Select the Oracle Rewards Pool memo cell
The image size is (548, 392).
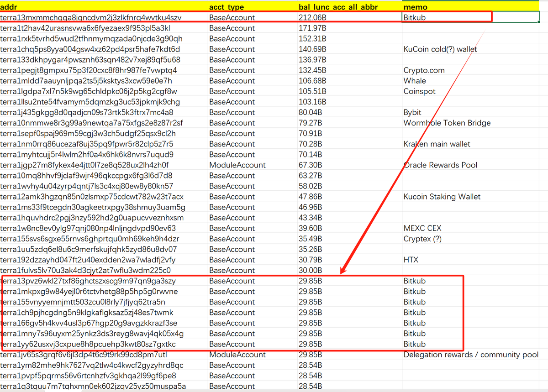pos(470,165)
